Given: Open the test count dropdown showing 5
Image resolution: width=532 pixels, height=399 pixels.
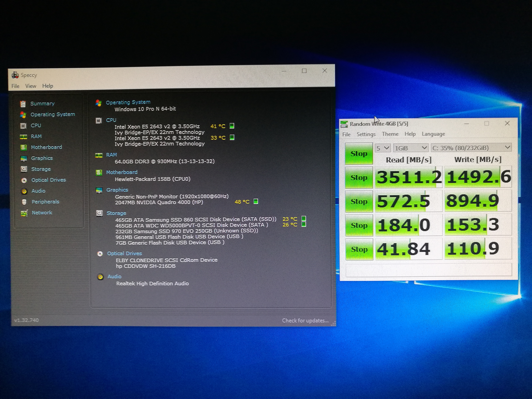Looking at the screenshot, I should (382, 148).
